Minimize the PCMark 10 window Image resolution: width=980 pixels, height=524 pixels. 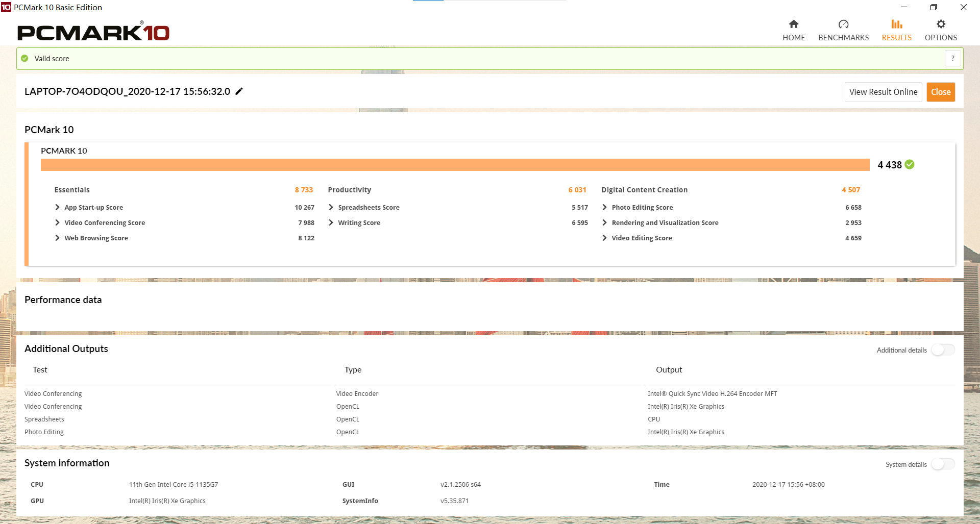(904, 7)
